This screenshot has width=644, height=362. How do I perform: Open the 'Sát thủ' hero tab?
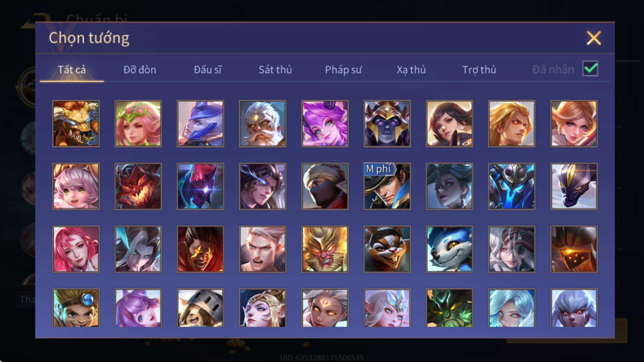(x=275, y=70)
